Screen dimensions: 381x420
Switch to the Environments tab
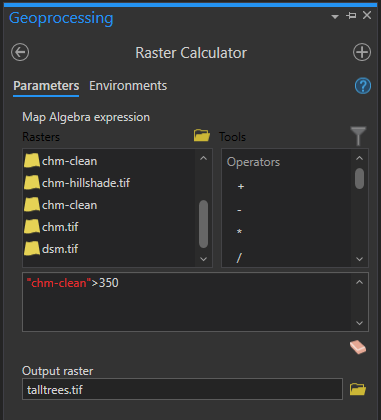(x=128, y=86)
